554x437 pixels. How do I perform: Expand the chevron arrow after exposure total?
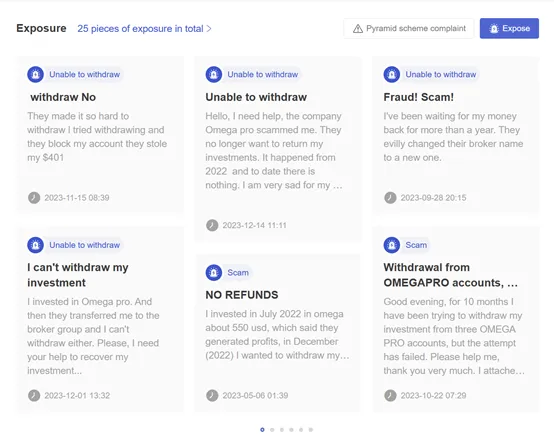pos(209,29)
